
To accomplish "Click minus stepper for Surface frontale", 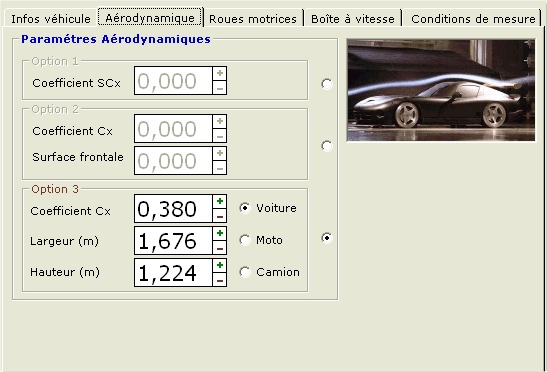I will (220, 169).
